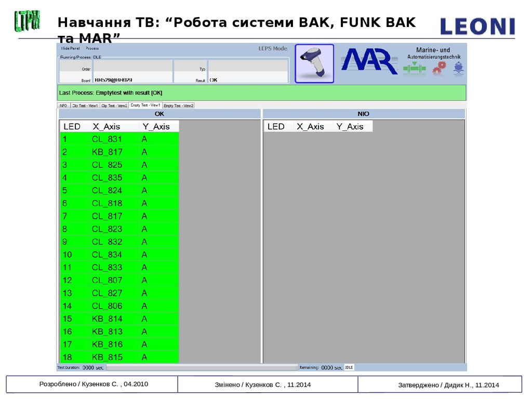Switch to Clip Test - View2 tab
Image resolution: width=532 pixels, height=399 pixels.
pos(114,105)
